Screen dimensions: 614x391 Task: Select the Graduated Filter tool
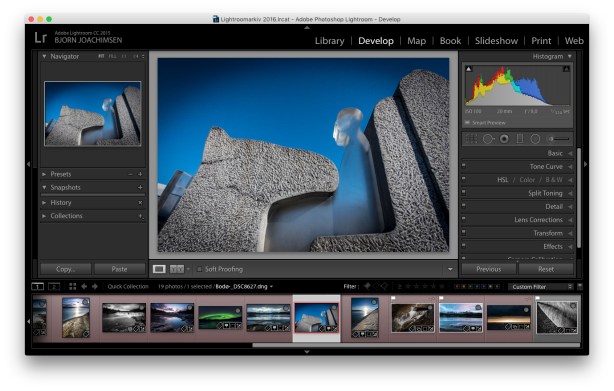coord(520,139)
